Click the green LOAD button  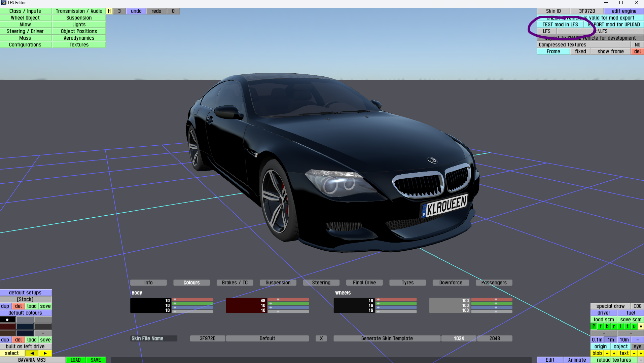[x=76, y=360]
